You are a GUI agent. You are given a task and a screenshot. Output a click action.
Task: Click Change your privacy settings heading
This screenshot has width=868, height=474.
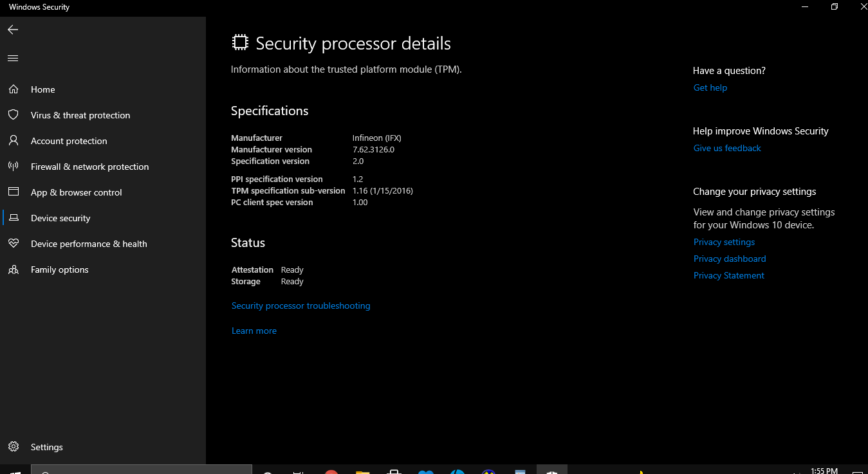point(755,192)
